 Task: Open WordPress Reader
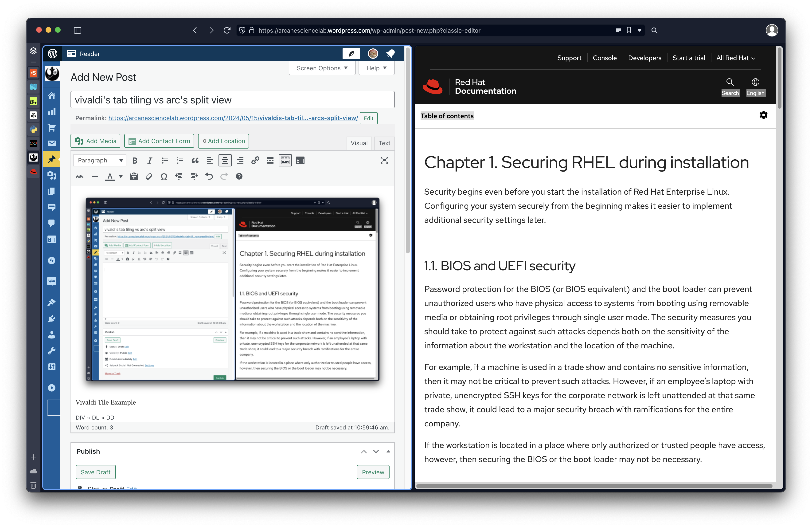(84, 54)
